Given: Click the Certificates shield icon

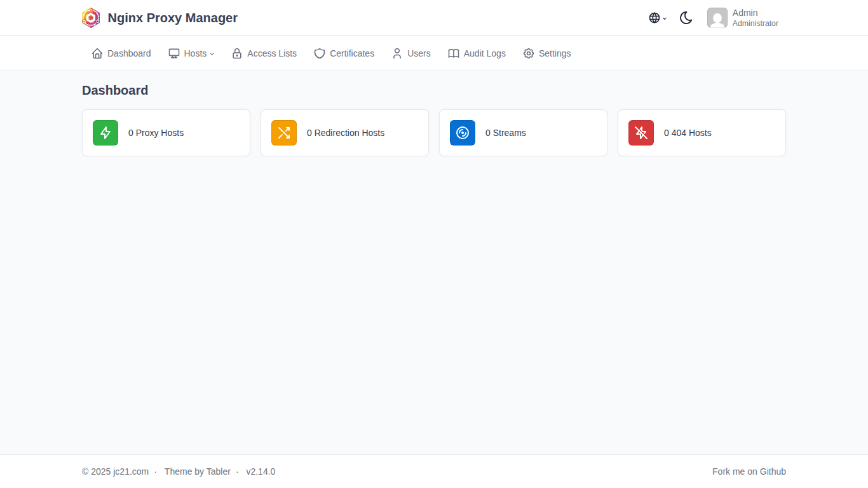Looking at the screenshot, I should click(x=319, y=53).
